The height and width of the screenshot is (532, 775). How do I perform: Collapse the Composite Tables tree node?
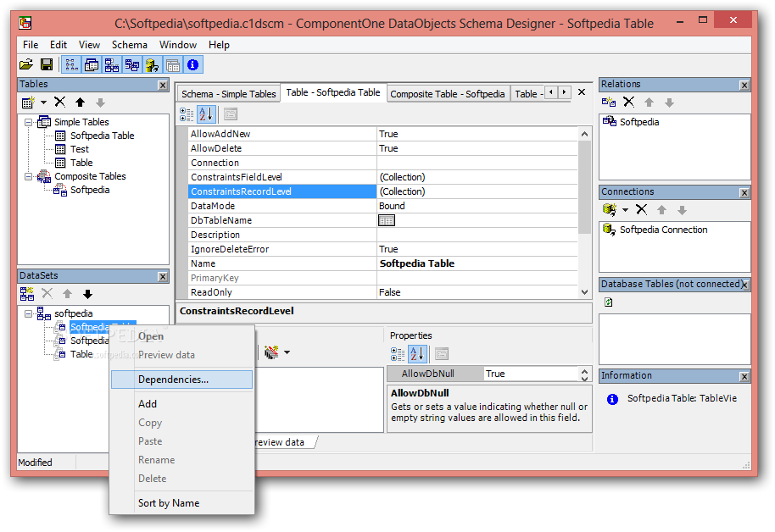click(29, 176)
